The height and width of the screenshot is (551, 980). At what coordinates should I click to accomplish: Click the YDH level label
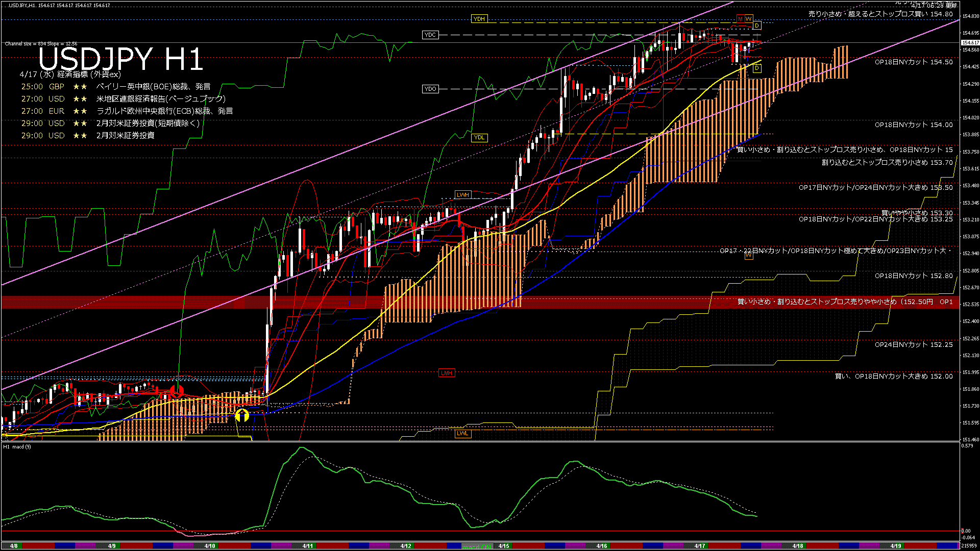479,19
